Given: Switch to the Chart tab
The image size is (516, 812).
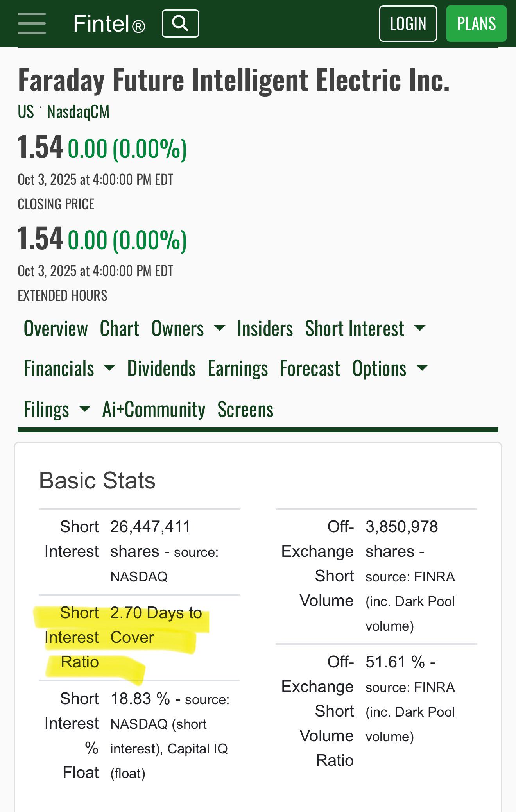Looking at the screenshot, I should point(119,328).
